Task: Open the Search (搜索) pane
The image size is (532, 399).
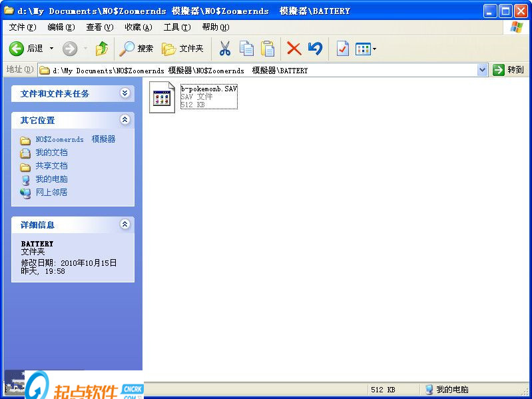Action: [136, 49]
